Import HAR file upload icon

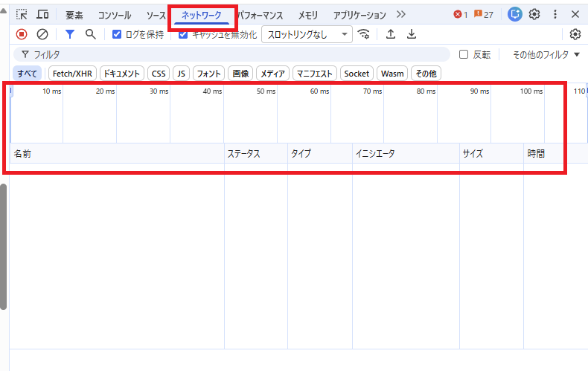coord(391,34)
